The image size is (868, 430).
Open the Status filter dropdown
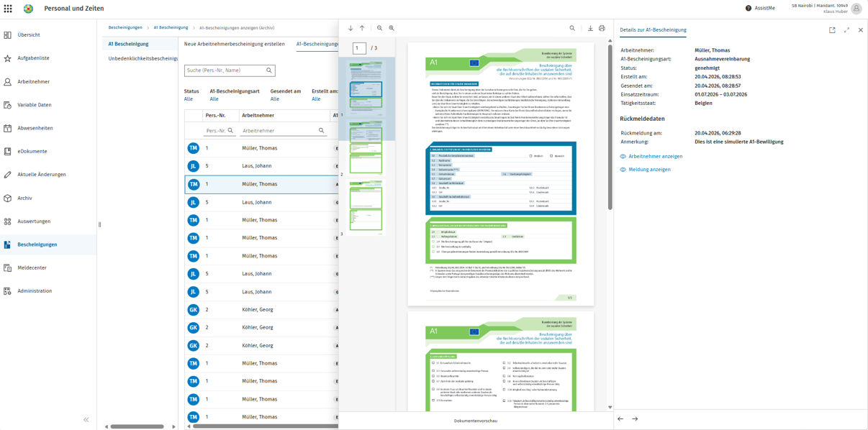click(x=191, y=95)
